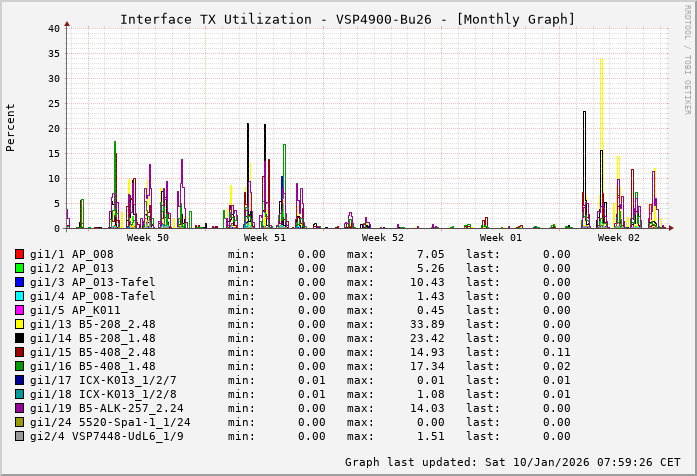
Task: Select the Week 02 axis label
Action: 618,238
